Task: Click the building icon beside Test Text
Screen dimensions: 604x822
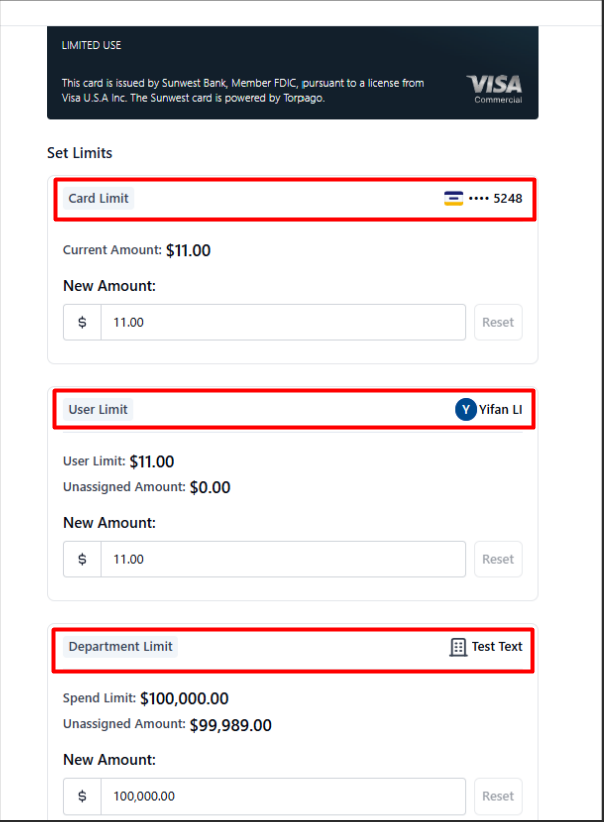Action: point(458,647)
